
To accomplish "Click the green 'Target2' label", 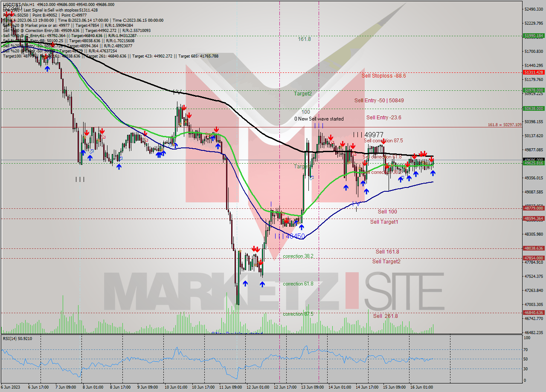I will click(x=303, y=93).
